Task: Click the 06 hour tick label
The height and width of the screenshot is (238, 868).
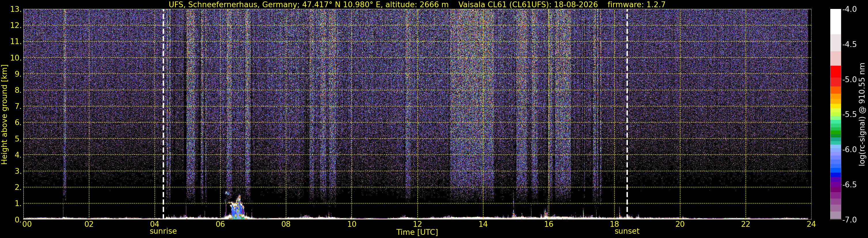Action: [x=220, y=224]
